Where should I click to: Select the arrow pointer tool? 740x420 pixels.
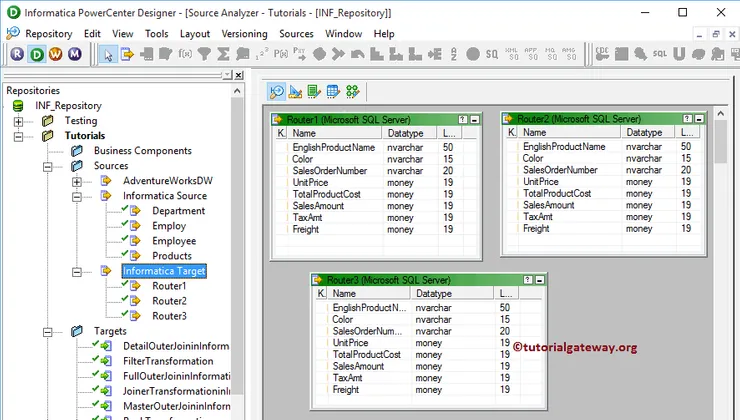point(108,54)
